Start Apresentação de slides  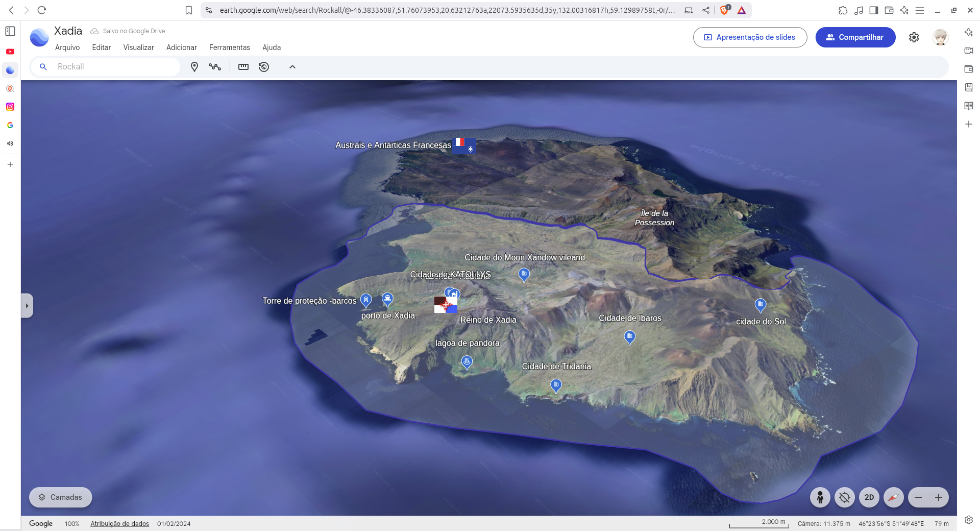click(x=750, y=37)
